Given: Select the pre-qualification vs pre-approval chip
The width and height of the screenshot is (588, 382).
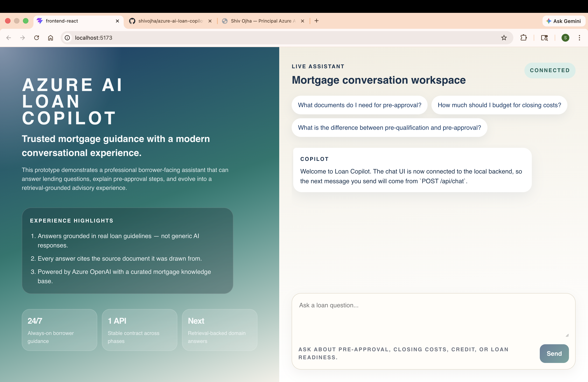Looking at the screenshot, I should click(x=389, y=128).
